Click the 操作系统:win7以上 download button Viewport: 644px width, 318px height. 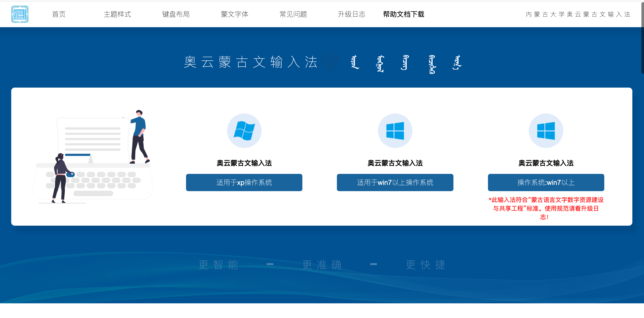click(x=546, y=183)
